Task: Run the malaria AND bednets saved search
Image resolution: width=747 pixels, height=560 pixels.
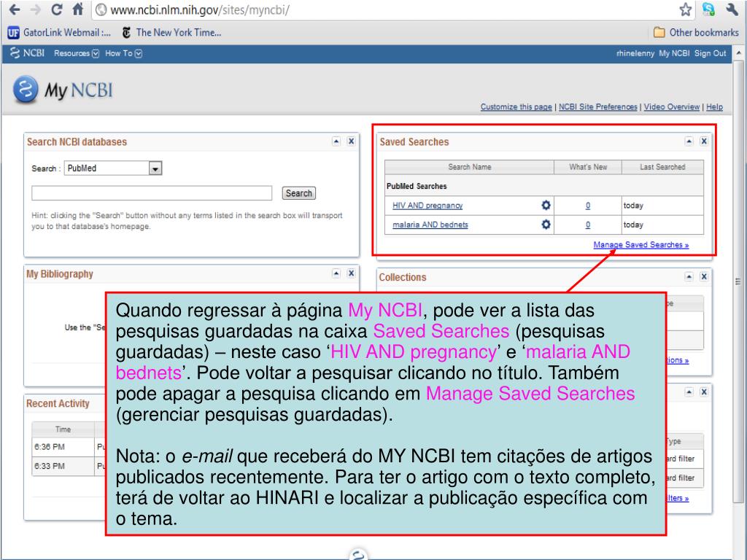Action: pos(430,225)
